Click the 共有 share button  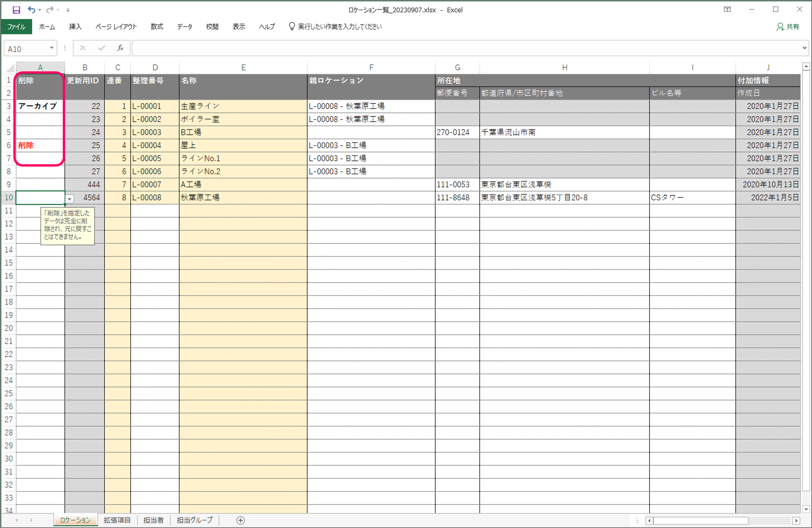pos(788,27)
